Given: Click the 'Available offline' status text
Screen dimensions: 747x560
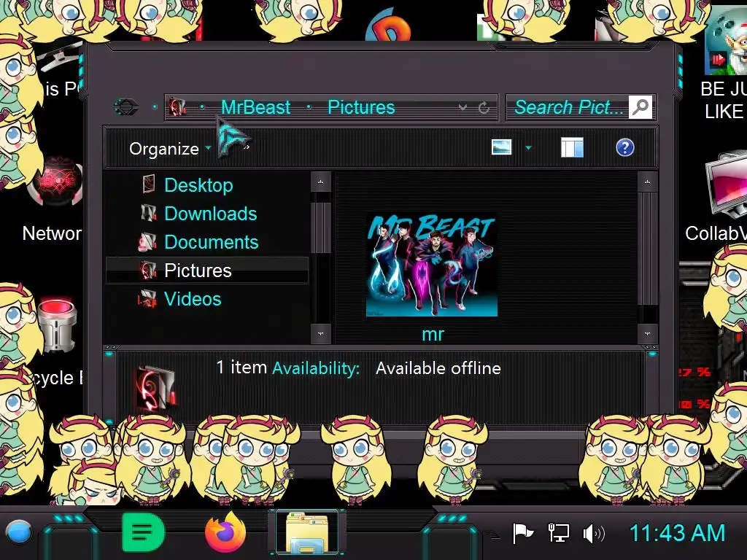Looking at the screenshot, I should (x=438, y=368).
